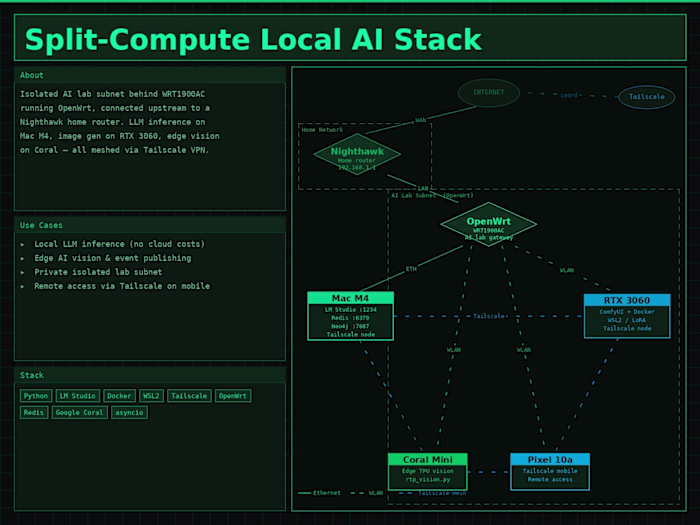Click the 'coord' link label near Internet
Screen dimensions: 700x525
coord(569,95)
